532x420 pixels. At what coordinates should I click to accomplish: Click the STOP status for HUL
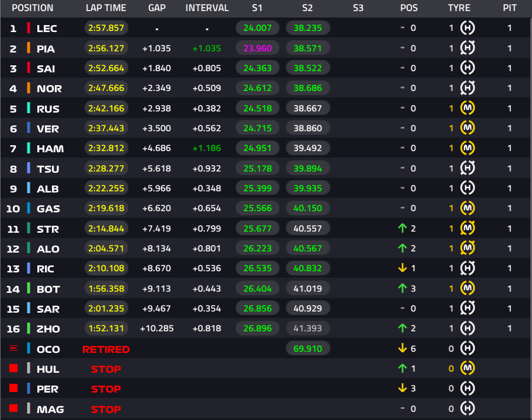106,369
